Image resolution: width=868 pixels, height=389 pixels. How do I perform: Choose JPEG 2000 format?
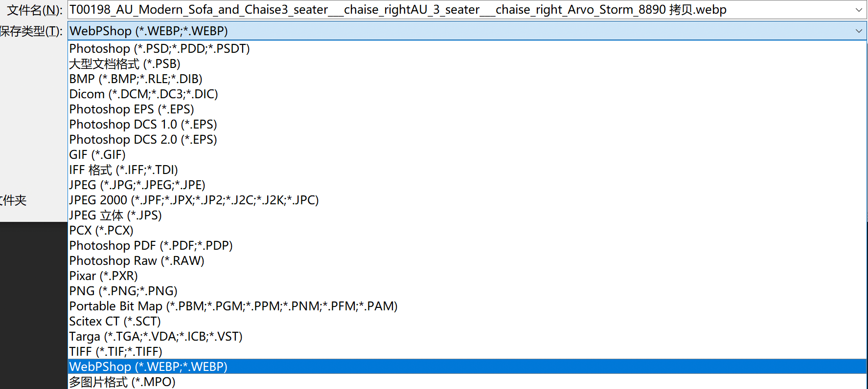[194, 200]
